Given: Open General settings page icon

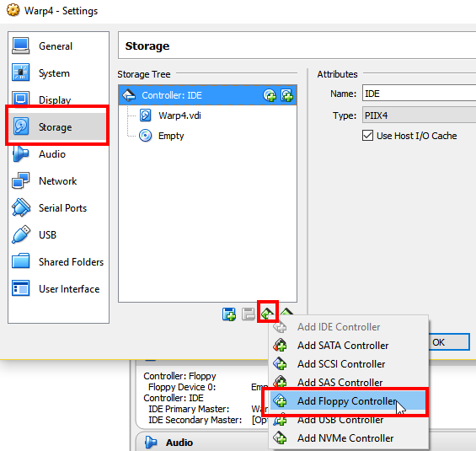Looking at the screenshot, I should pos(21,46).
